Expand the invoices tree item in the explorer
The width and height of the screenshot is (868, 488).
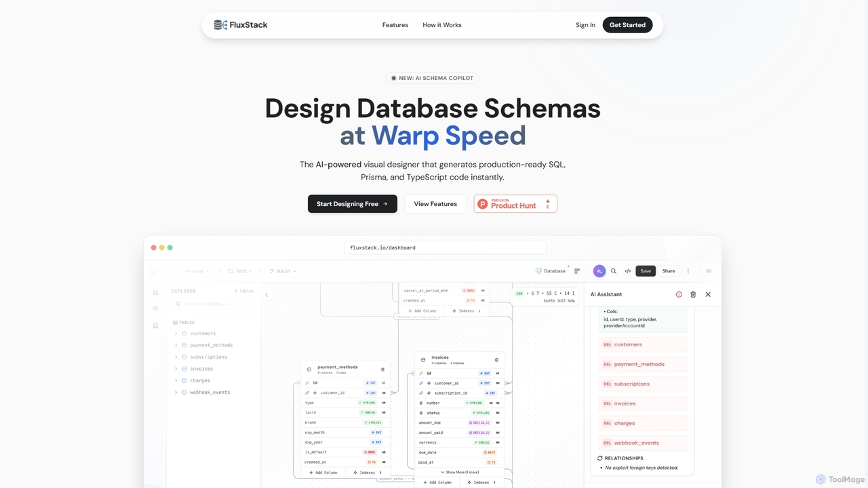coord(176,369)
